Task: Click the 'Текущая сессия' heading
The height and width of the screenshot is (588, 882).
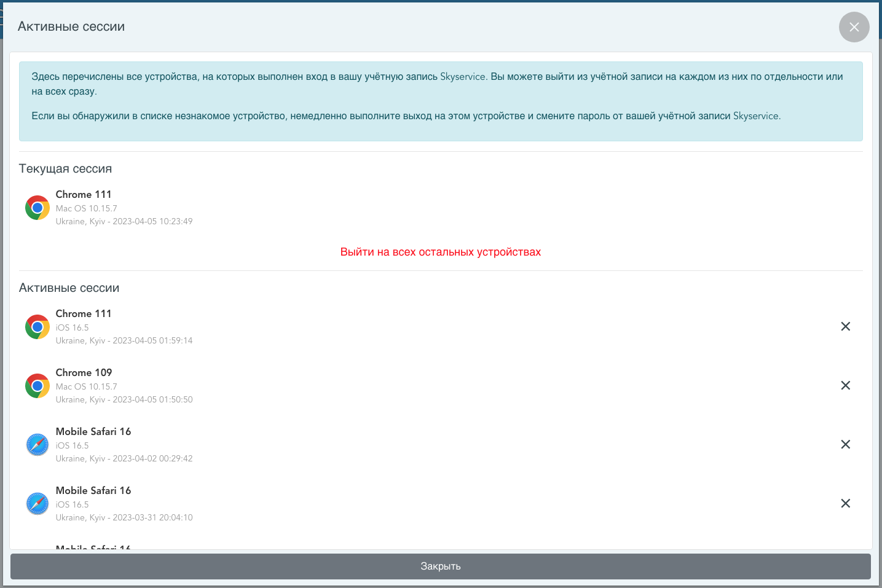Action: pos(65,169)
